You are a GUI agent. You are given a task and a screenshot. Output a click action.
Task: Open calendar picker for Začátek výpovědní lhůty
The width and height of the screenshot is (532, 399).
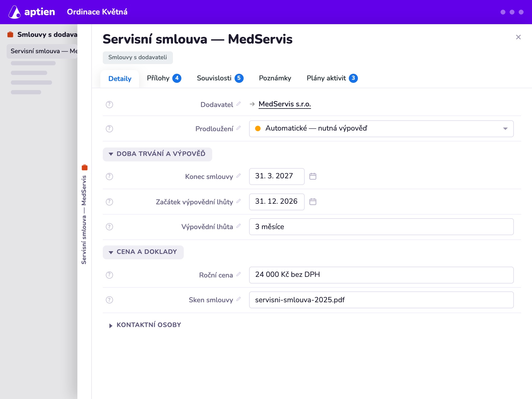tap(313, 202)
